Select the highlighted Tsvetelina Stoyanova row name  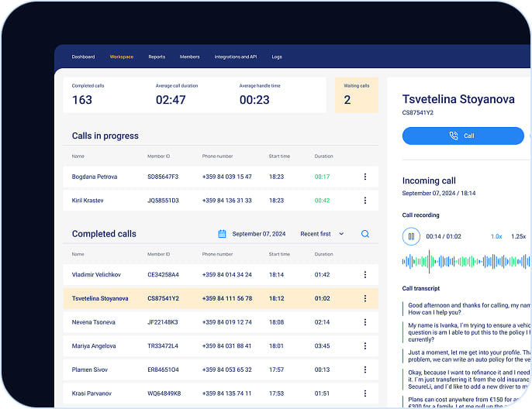click(100, 298)
